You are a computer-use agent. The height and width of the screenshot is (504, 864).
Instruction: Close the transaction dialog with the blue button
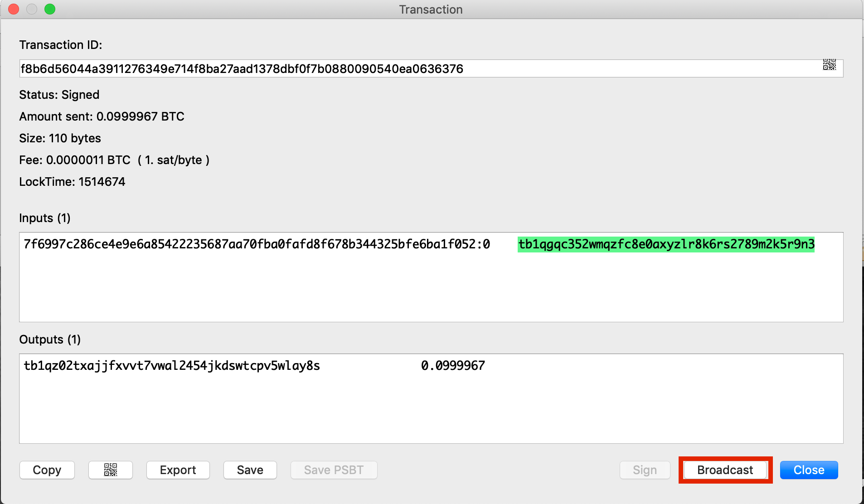coord(809,470)
